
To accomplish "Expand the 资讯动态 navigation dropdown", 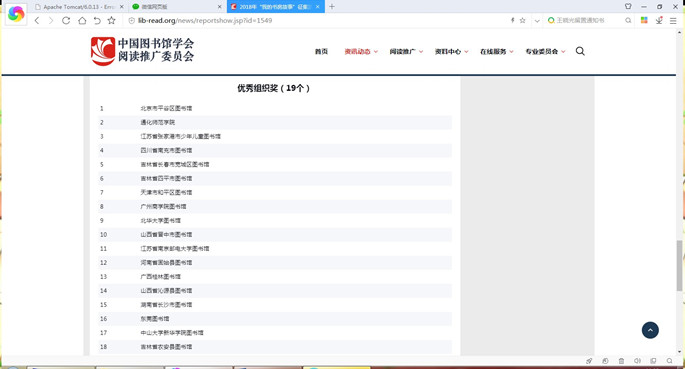I will 361,52.
